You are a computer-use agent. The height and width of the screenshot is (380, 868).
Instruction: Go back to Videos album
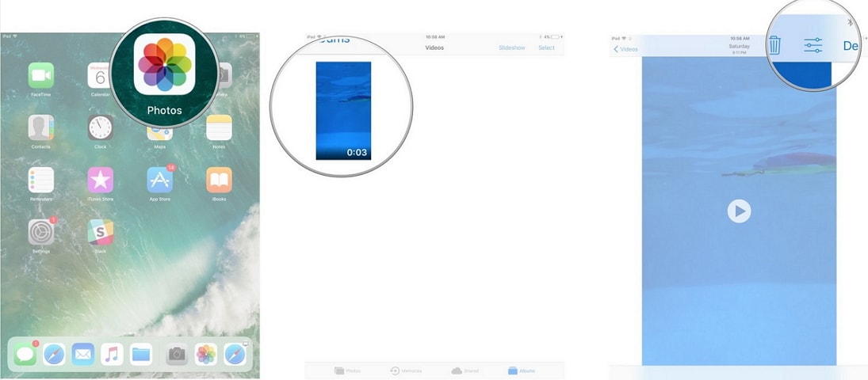point(625,49)
